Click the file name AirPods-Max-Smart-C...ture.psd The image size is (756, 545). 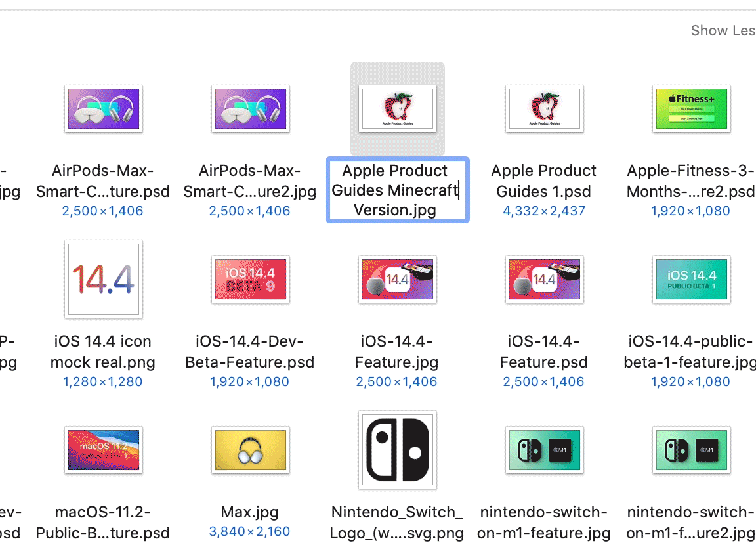(102, 181)
